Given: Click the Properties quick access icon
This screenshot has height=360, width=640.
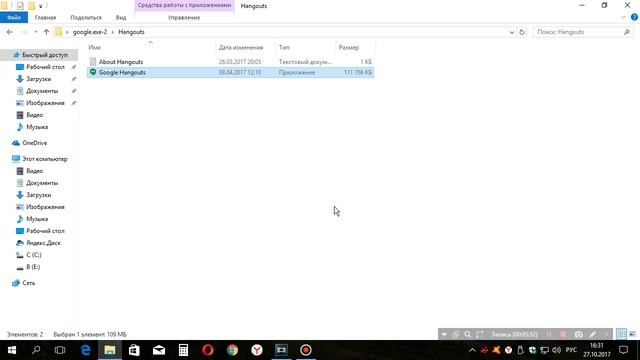Looking at the screenshot, I should click(20, 6).
